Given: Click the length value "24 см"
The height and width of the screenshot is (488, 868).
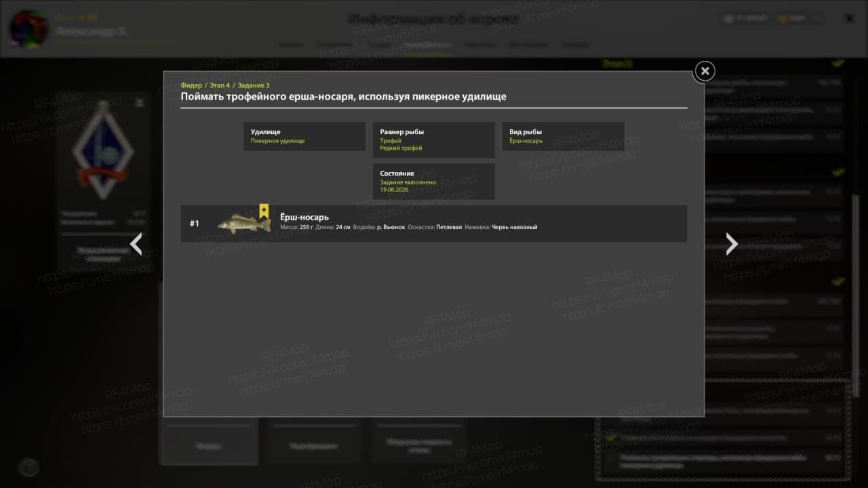Looking at the screenshot, I should pyautogui.click(x=342, y=227).
